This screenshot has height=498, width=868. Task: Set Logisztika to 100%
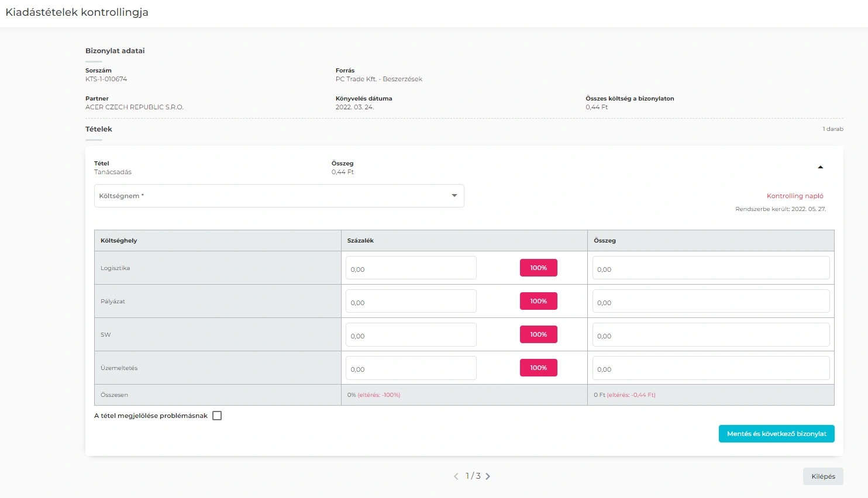pos(538,268)
